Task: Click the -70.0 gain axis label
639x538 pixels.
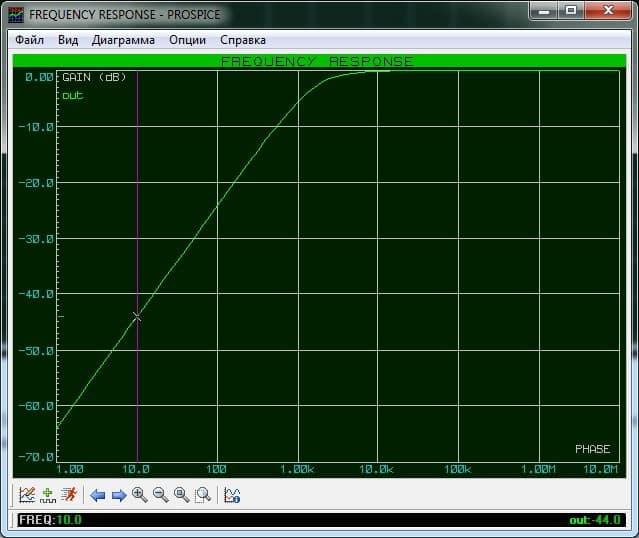Action: coord(36,457)
